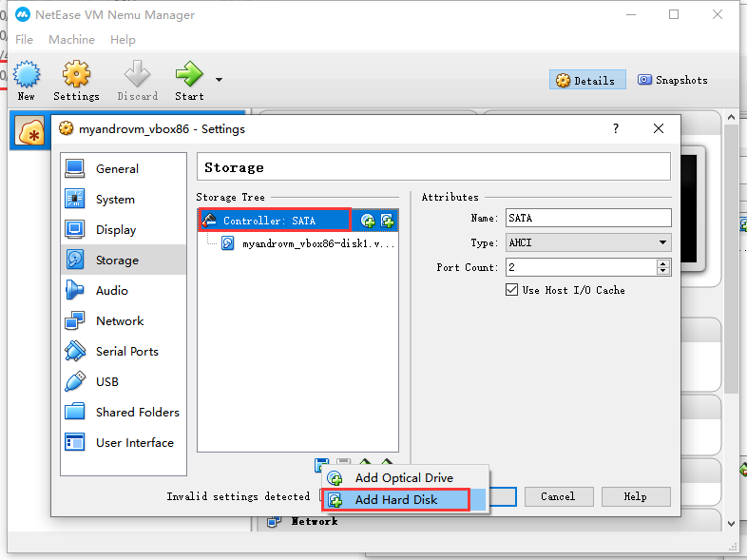The width and height of the screenshot is (747, 560).
Task: Open the Help menu
Action: click(123, 40)
